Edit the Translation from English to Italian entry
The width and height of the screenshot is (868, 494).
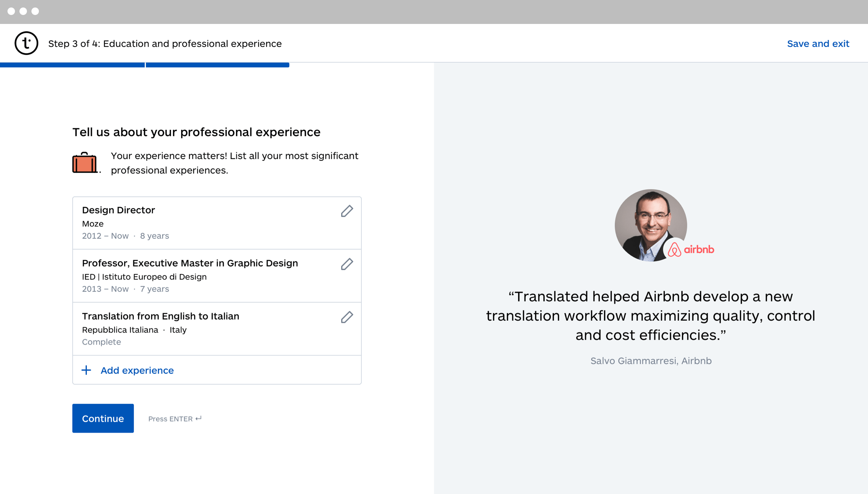click(347, 317)
